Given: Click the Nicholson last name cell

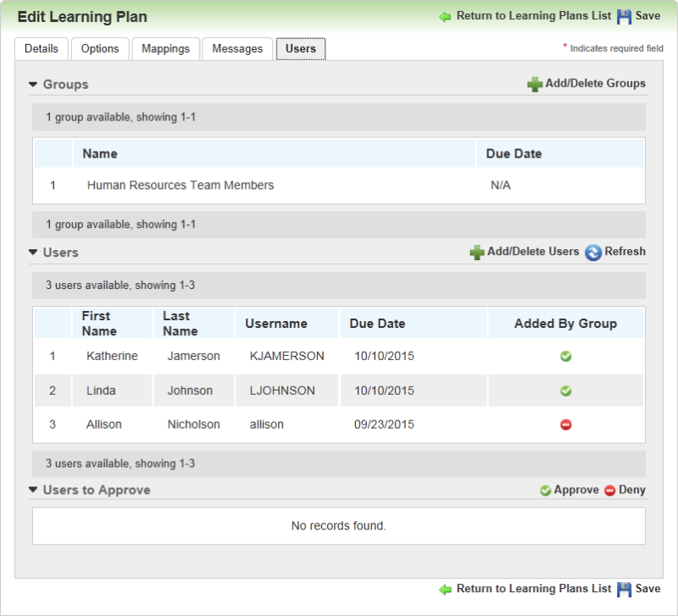Looking at the screenshot, I should click(194, 425).
